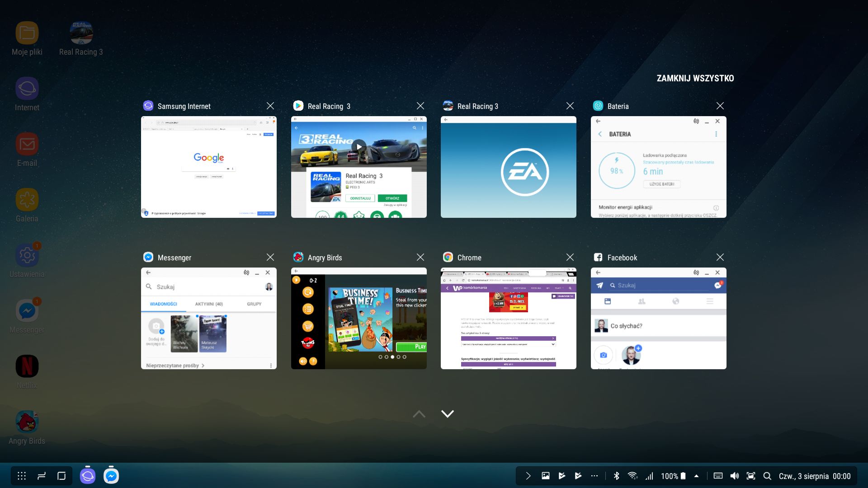
Task: Click OTWÓRZ in Play Store preview
Action: click(392, 198)
